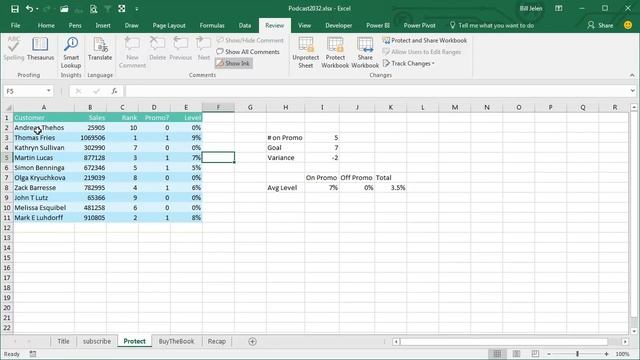Open the undo history dropdown arrow
The image size is (640, 360).
37,9
